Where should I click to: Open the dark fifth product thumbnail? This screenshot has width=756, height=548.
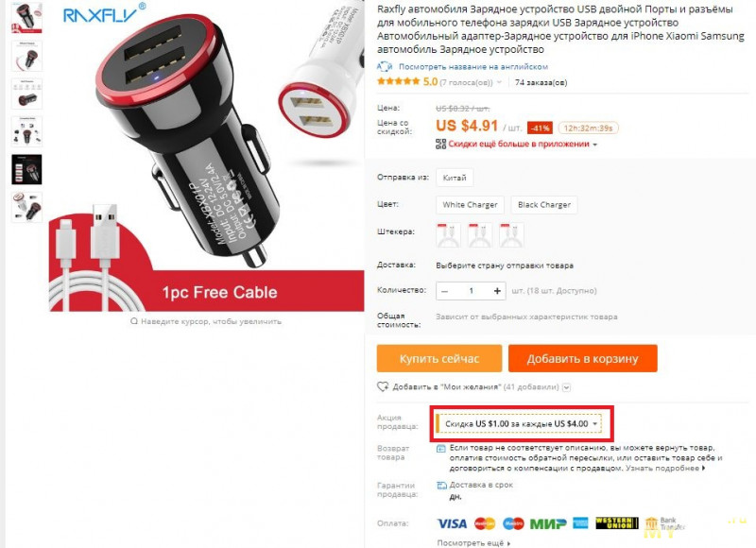(x=27, y=170)
